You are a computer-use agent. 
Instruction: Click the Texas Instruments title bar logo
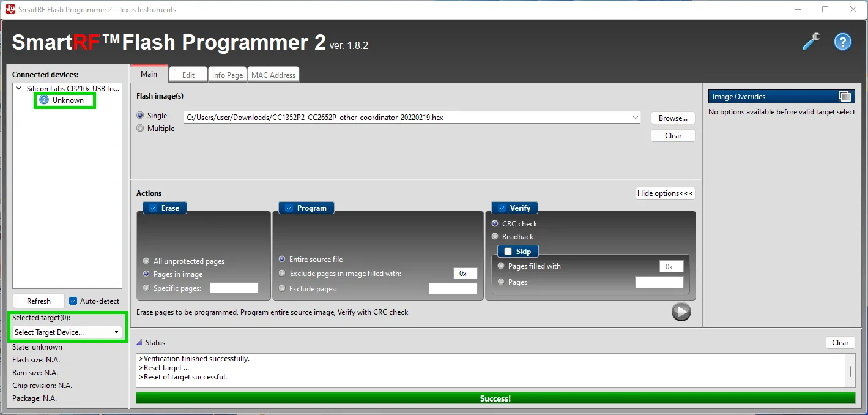(10, 9)
